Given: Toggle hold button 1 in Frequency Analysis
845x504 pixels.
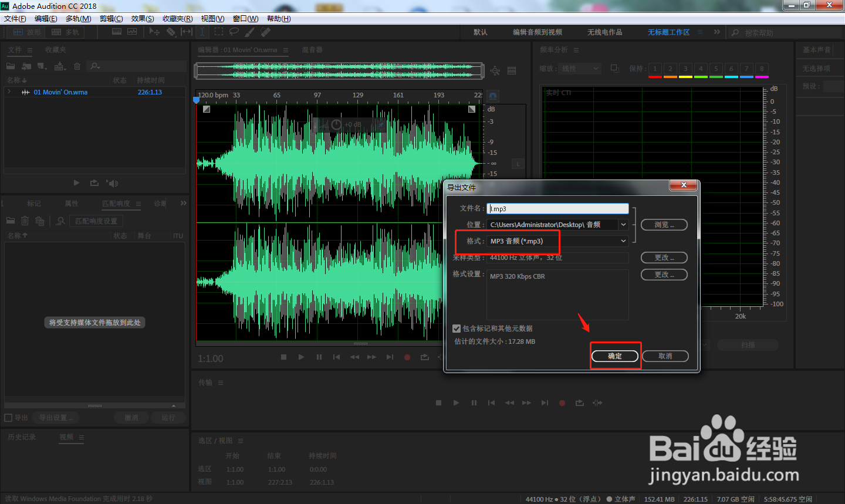Looking at the screenshot, I should pyautogui.click(x=655, y=69).
